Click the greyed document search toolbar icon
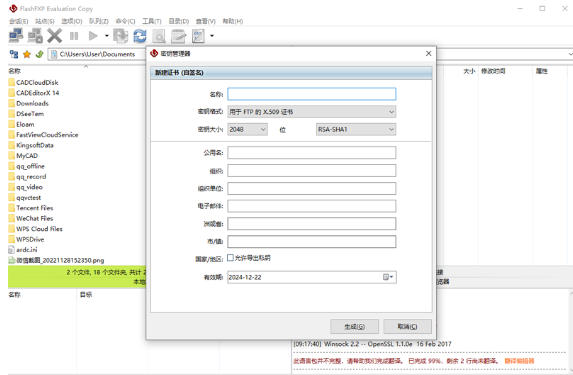Viewport: 573px width, 375px height. tap(159, 36)
